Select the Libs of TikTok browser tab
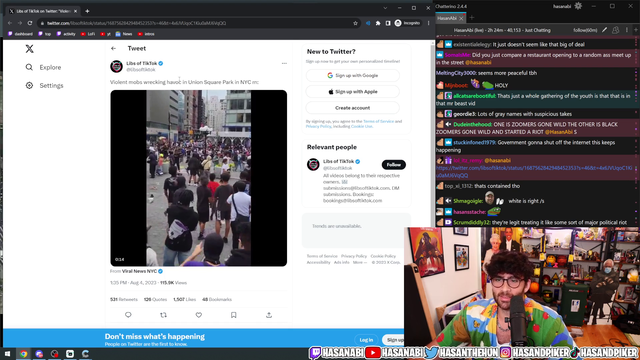Viewport: 640px width, 360px height. pyautogui.click(x=43, y=11)
